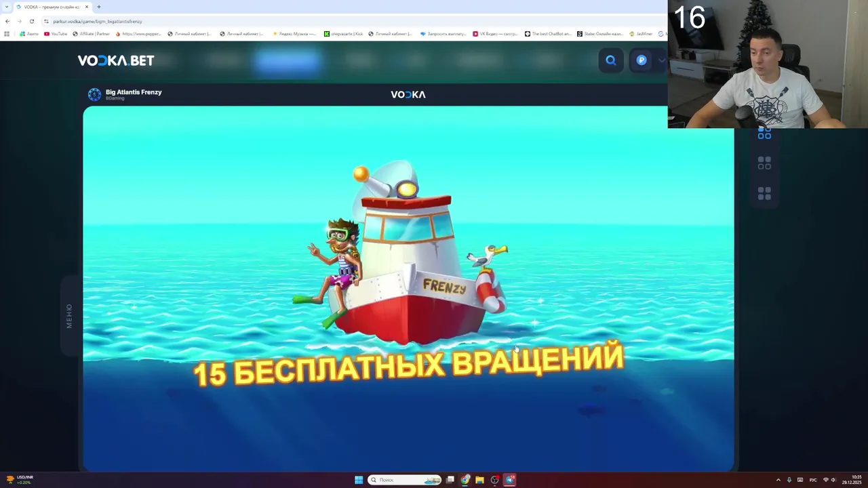868x488 pixels.
Task: Open volume control from speaker tray icon
Action: [833, 480]
